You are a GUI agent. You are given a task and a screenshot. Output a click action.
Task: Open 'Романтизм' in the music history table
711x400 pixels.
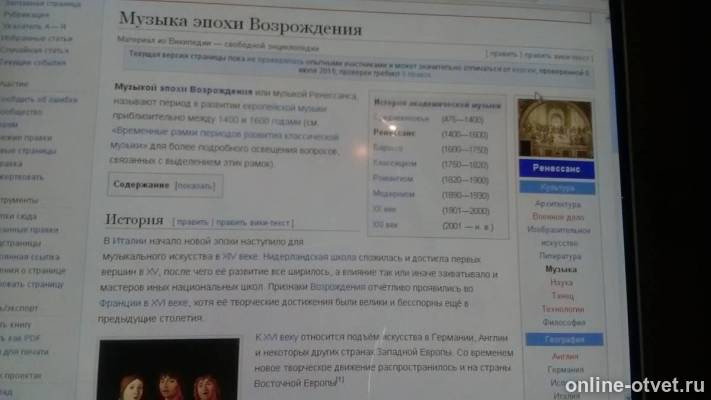393,179
